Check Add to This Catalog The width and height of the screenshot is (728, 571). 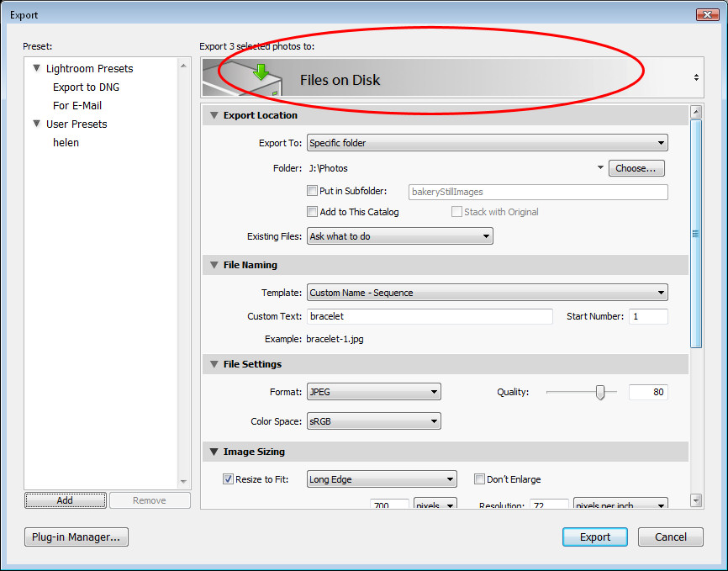click(x=313, y=212)
